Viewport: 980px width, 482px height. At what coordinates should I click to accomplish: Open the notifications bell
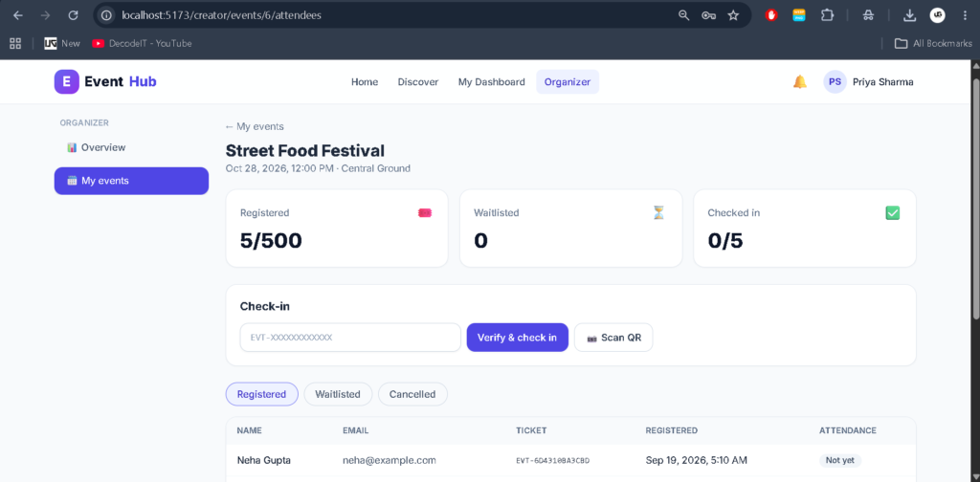coord(800,82)
